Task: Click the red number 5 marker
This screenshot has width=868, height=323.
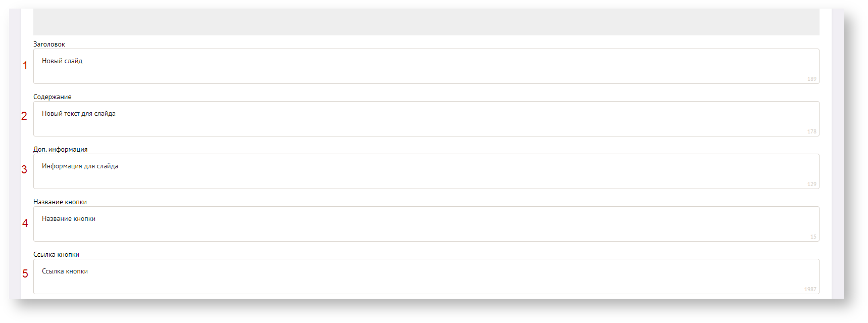Action: click(25, 274)
